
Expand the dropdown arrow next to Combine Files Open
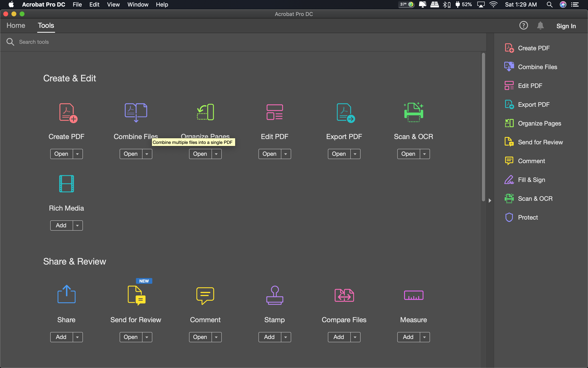[x=147, y=154]
